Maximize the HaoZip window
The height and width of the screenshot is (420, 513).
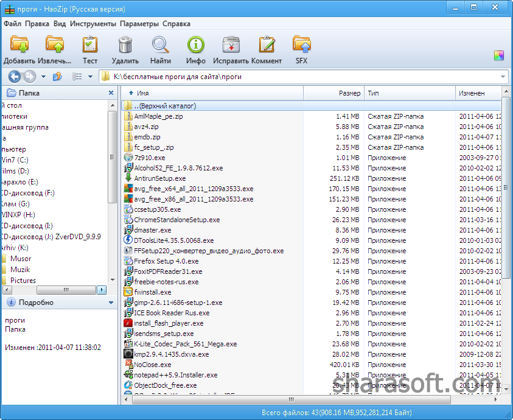point(473,7)
